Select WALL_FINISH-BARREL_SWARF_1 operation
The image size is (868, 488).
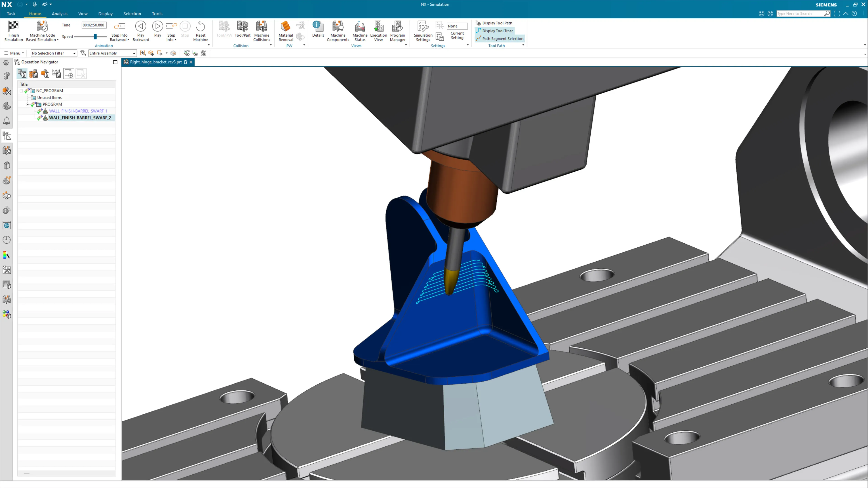(78, 111)
